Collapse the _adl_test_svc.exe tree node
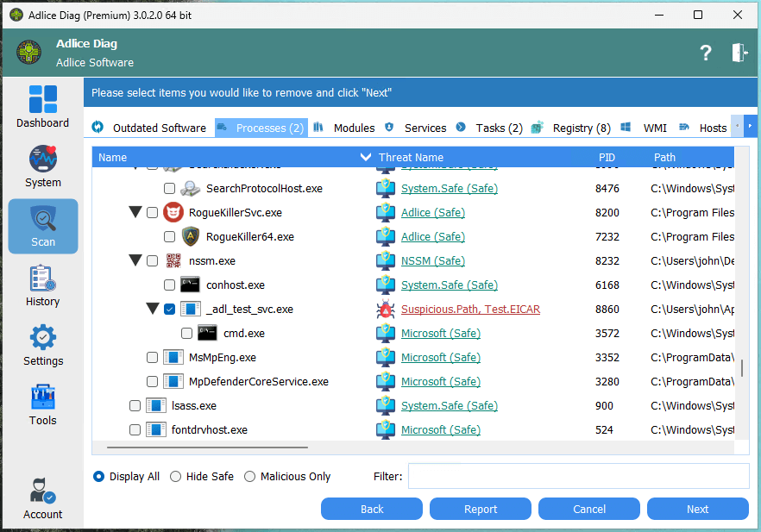Screen dimensions: 761x532 pos(152,309)
